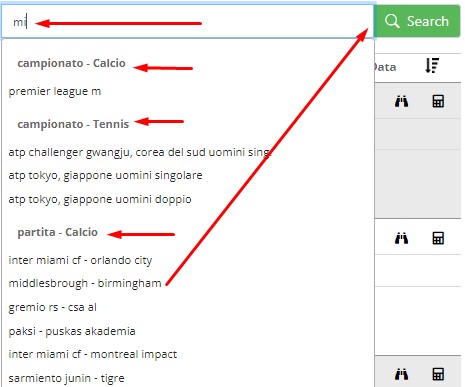The width and height of the screenshot is (465, 387).
Task: Open calculator icon in first table row
Action: [438, 101]
